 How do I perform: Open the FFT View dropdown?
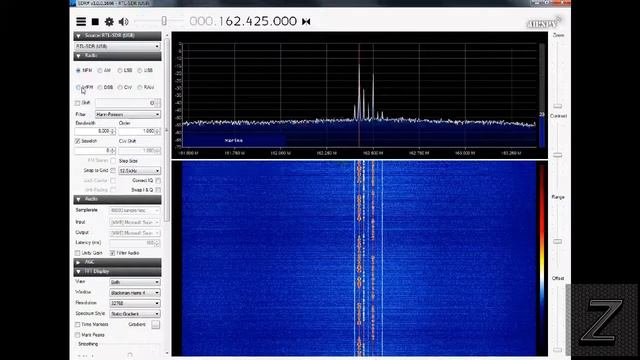click(x=135, y=282)
